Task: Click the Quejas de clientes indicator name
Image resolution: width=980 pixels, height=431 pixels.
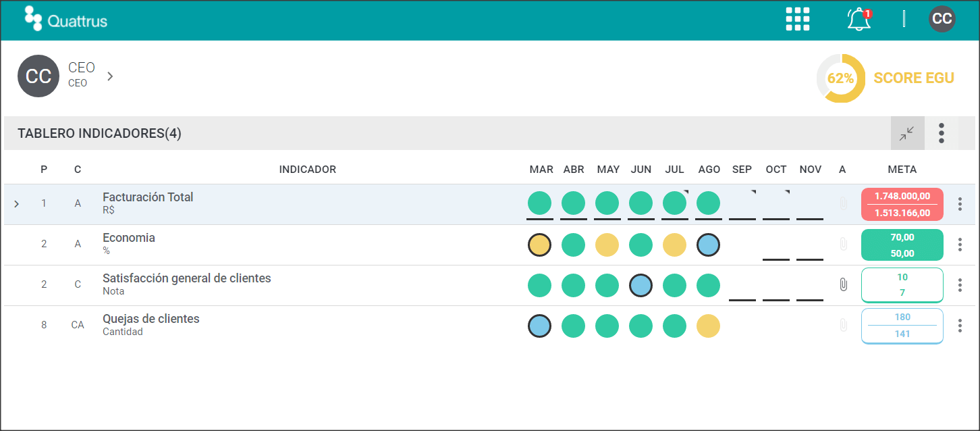Action: tap(151, 319)
